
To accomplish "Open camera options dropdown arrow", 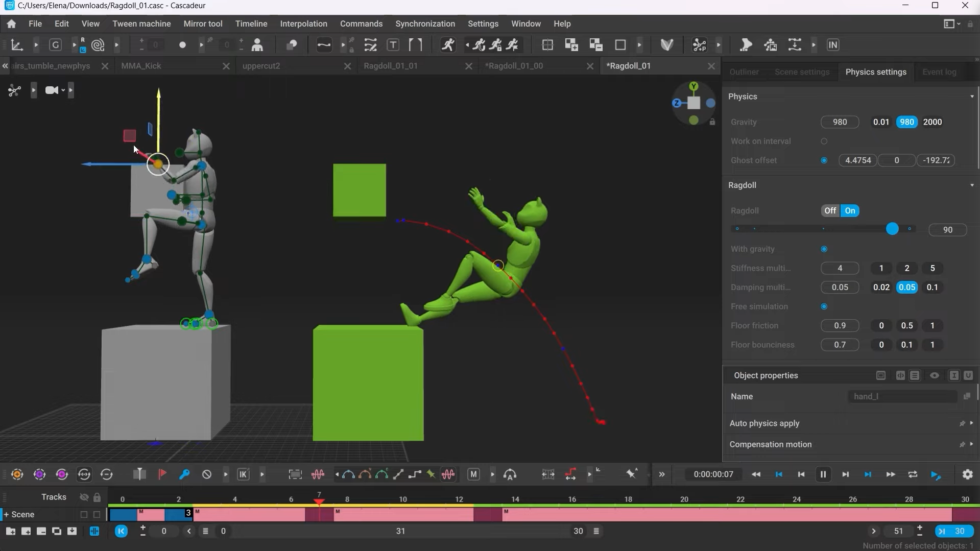I will [63, 90].
